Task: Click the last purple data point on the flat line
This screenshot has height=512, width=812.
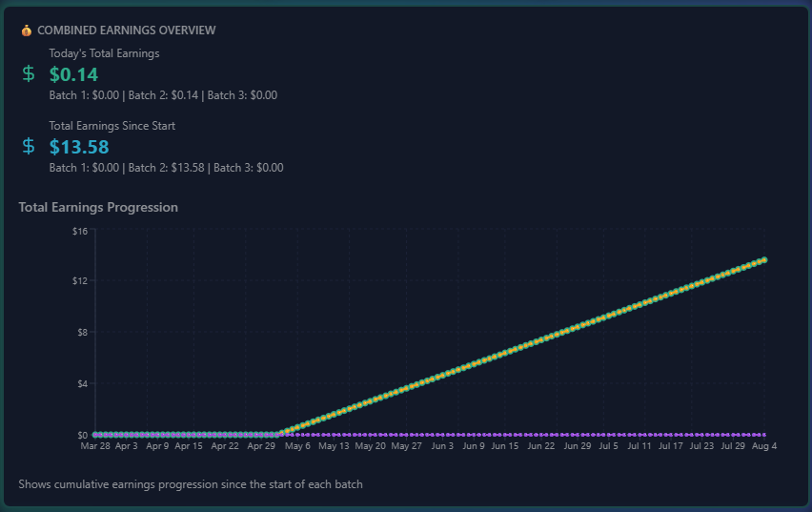Action: click(x=764, y=435)
